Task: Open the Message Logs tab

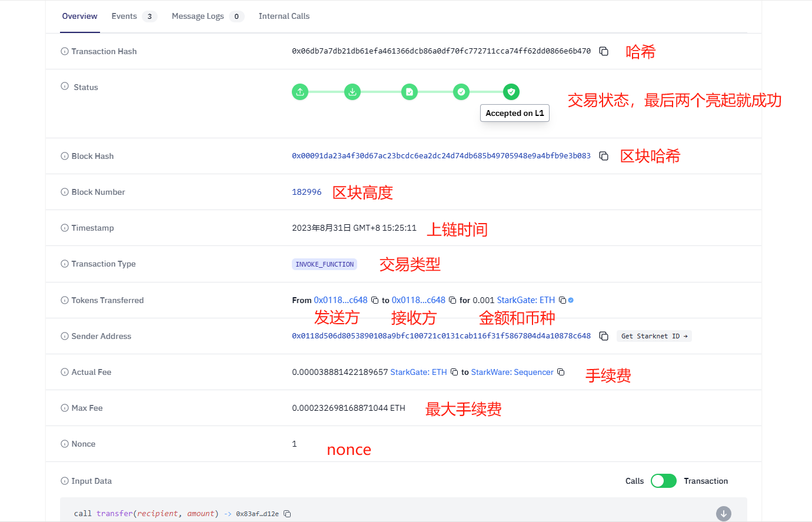Action: [x=198, y=16]
